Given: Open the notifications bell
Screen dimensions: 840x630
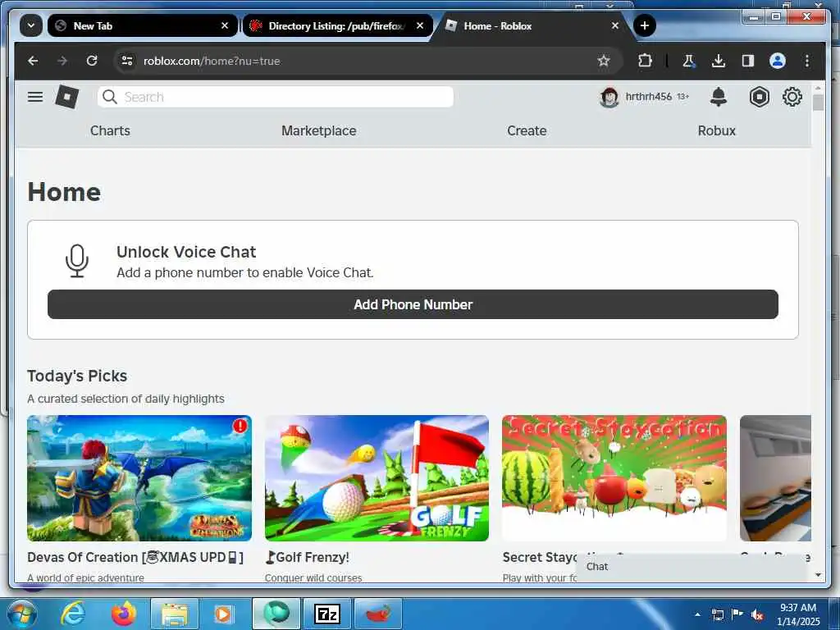Looking at the screenshot, I should pos(719,97).
